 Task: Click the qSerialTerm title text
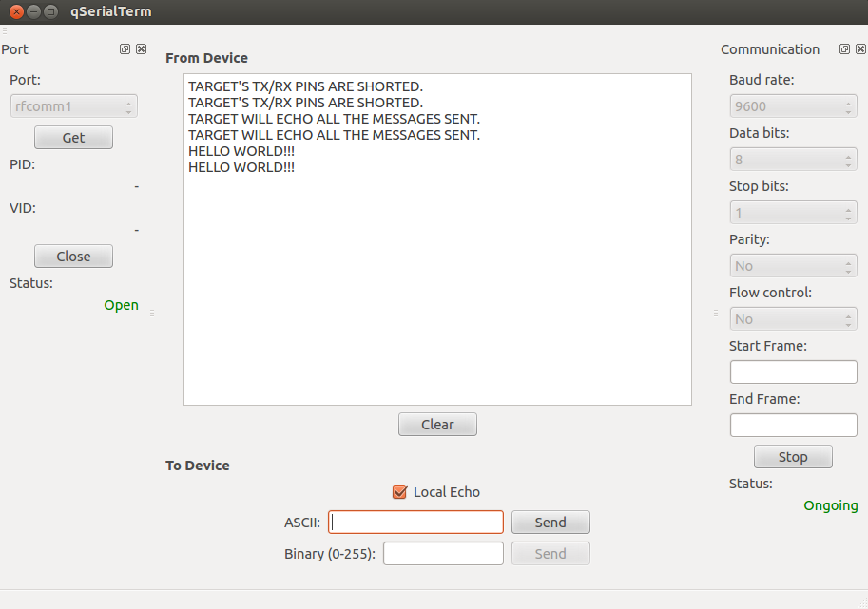[x=110, y=11]
